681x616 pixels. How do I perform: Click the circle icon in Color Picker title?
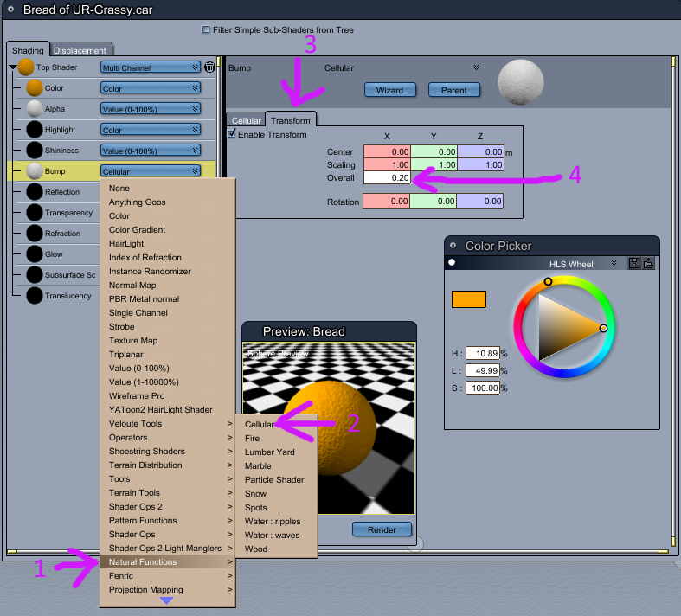click(x=453, y=245)
